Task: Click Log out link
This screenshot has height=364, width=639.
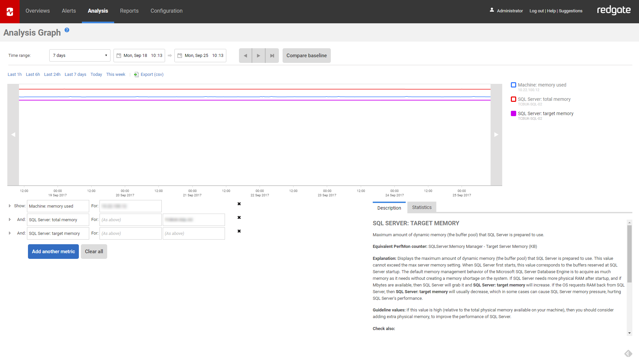Action: [536, 11]
